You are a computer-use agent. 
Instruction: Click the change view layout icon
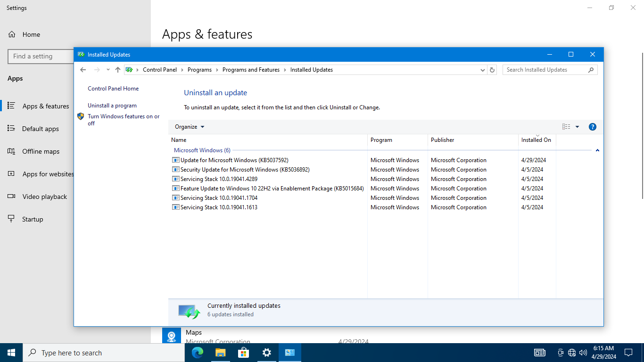point(566,127)
